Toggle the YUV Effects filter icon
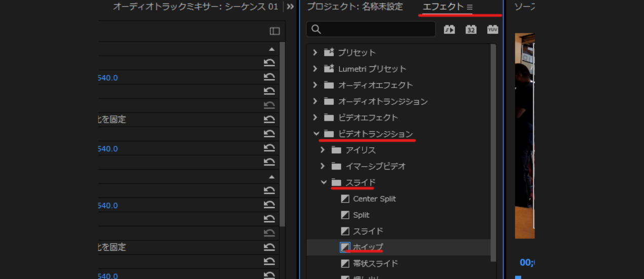This screenshot has height=279, width=644. [x=492, y=29]
